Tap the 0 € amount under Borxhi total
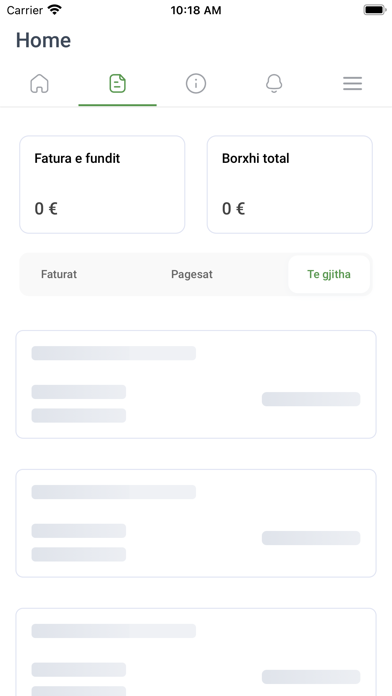 click(234, 209)
